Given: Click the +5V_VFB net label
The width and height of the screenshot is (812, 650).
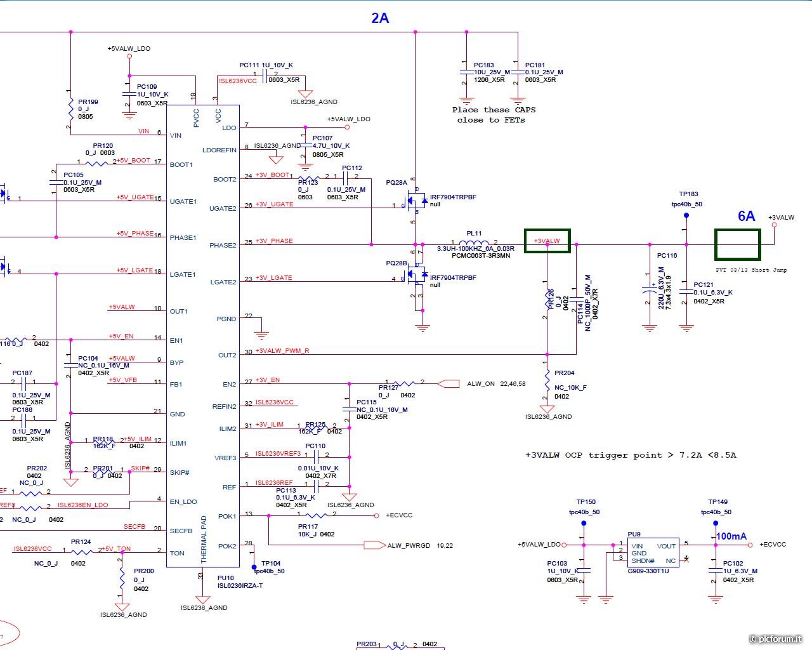Looking at the screenshot, I should pyautogui.click(x=122, y=380).
